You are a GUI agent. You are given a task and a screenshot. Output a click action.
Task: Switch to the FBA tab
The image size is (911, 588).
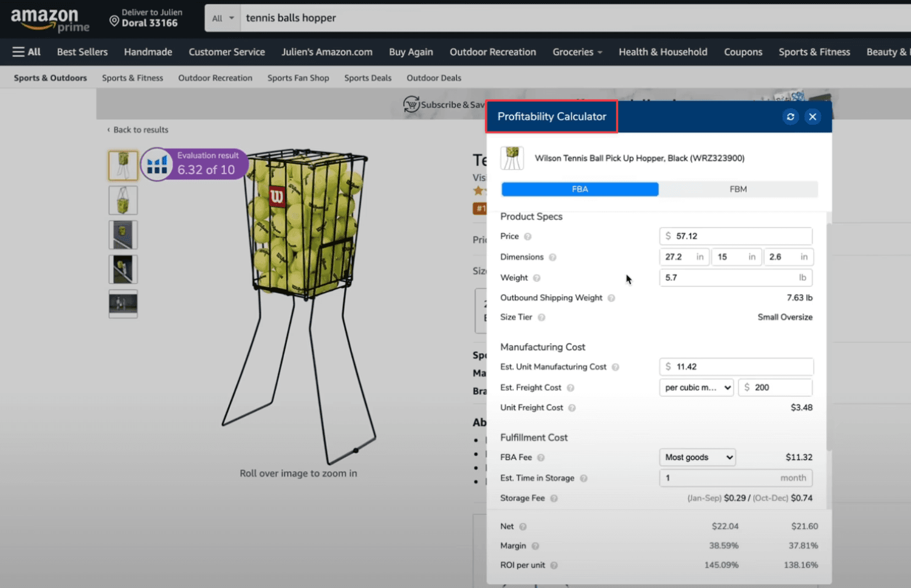[x=580, y=189]
